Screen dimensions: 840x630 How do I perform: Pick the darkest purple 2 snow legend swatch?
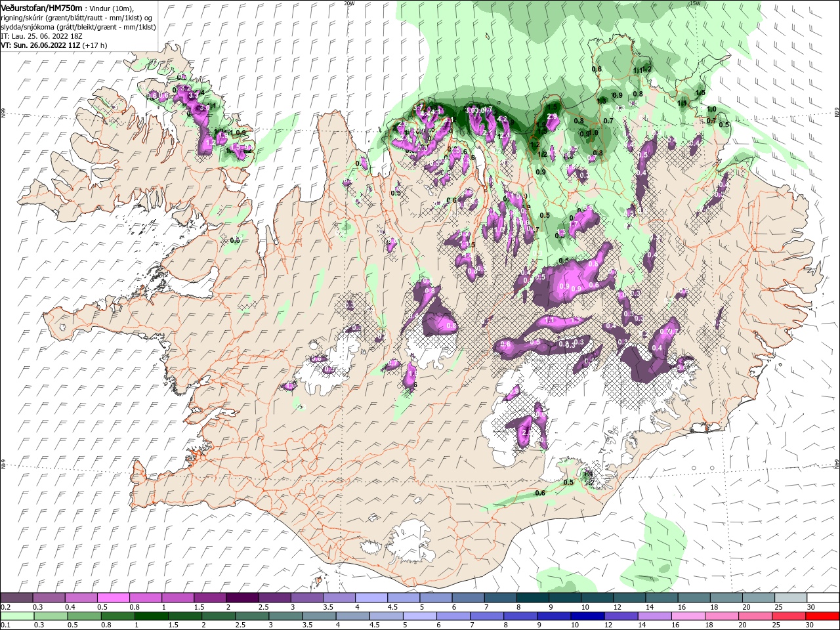point(241,598)
